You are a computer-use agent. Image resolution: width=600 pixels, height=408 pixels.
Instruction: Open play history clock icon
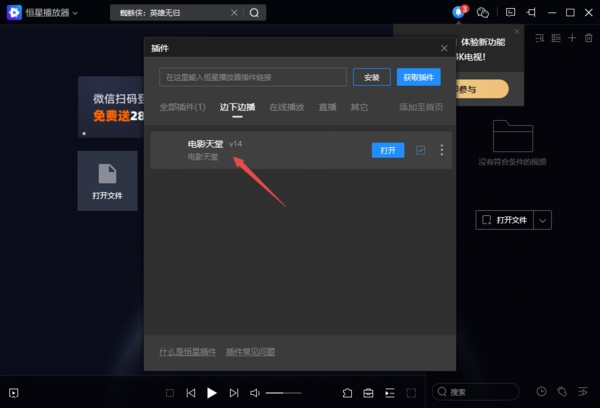coord(541,392)
